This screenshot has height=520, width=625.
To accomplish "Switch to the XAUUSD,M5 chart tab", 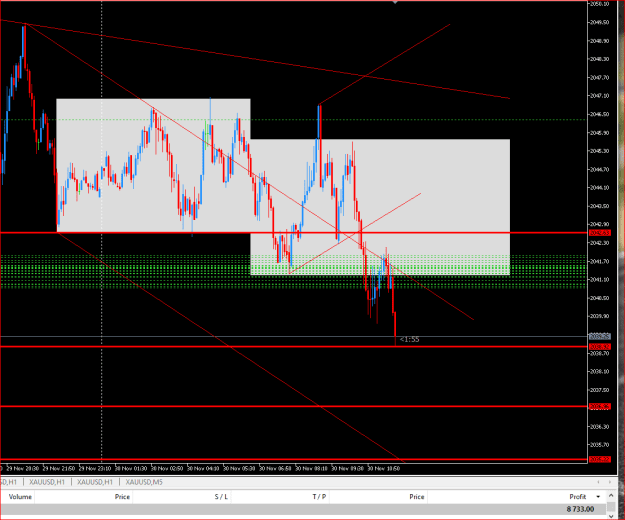I will (x=144, y=482).
